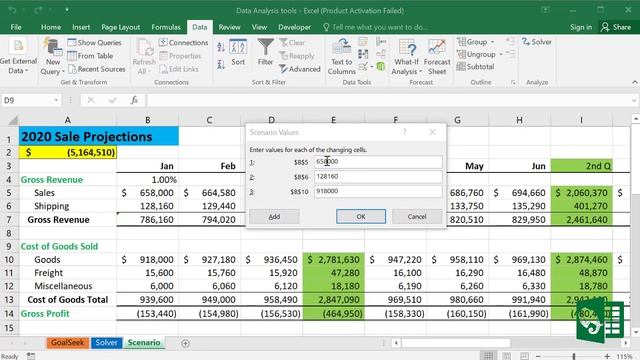
Task: Click Show Queries icon
Action: click(x=72, y=42)
